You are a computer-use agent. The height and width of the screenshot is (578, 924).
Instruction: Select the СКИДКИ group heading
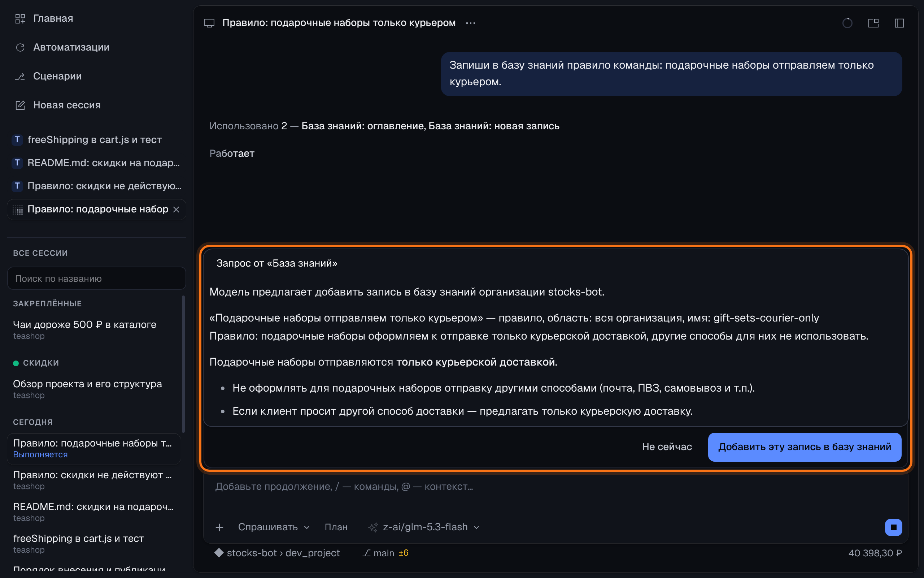41,363
